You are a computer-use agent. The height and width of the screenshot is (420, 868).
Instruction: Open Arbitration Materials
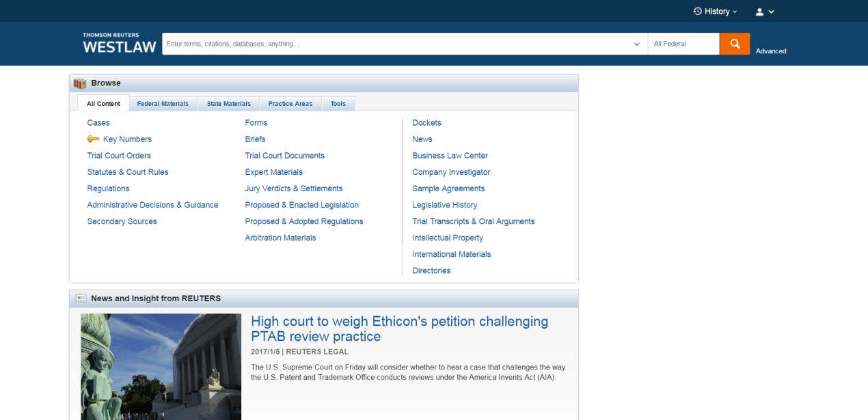pyautogui.click(x=280, y=238)
